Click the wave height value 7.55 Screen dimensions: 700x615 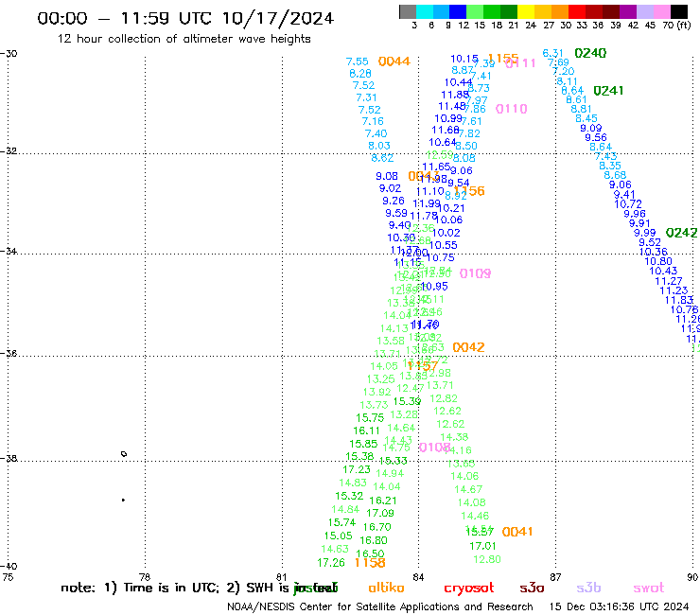(x=358, y=61)
